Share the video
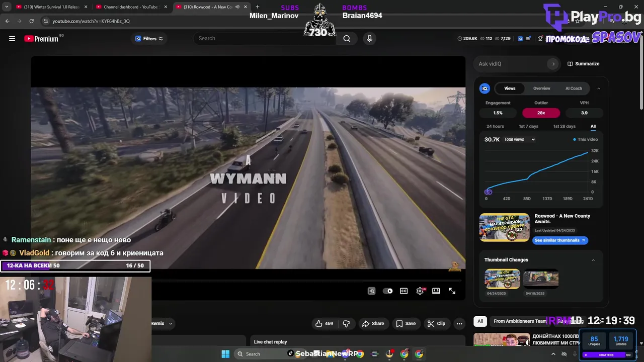The height and width of the screenshot is (362, 644). click(373, 324)
